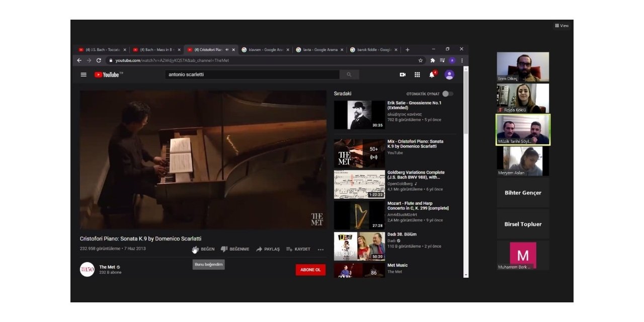Open the video creation (camera) icon
The image size is (644, 322).
tap(400, 74)
